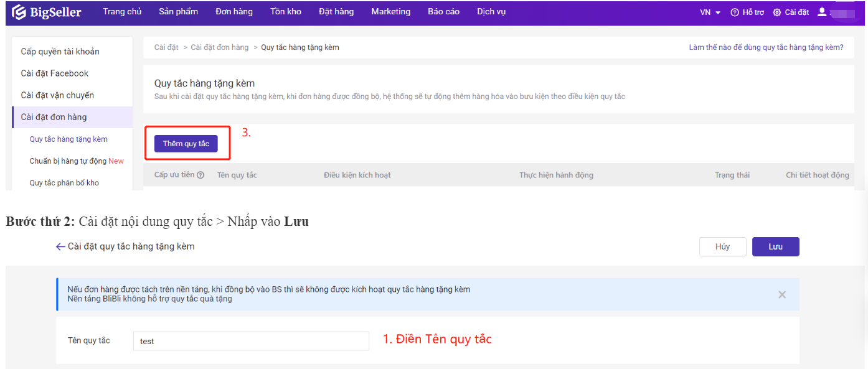Viewport: 868px width, 369px height.
Task: Open the Đơn hàng menu
Action: click(x=234, y=12)
